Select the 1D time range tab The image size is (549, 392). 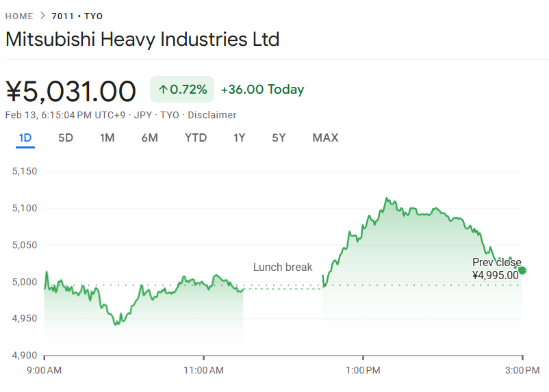[x=25, y=138]
